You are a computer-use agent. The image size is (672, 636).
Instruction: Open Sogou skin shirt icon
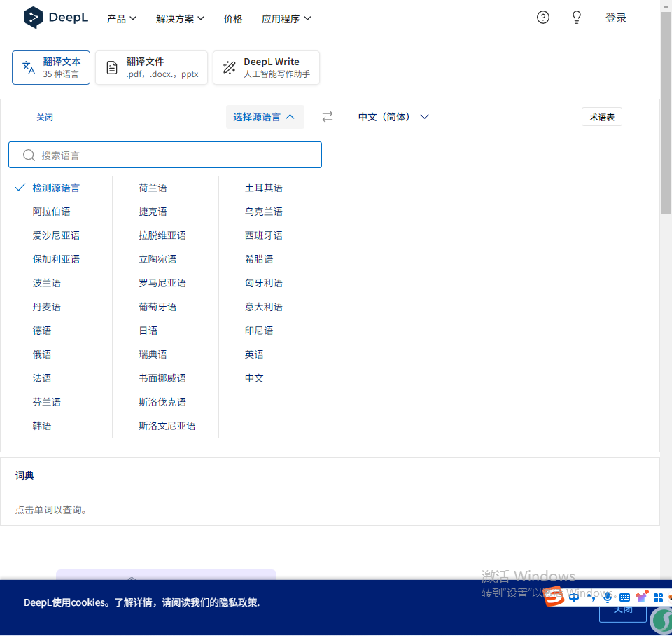(x=642, y=597)
